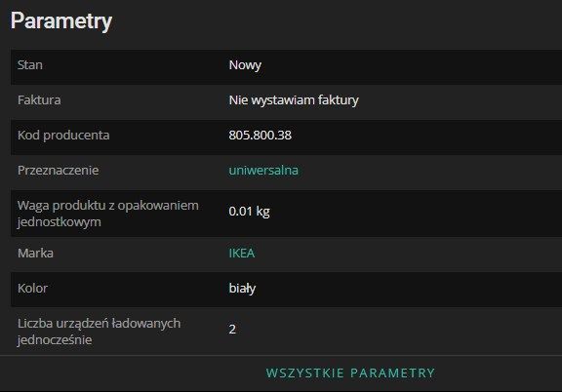Select the value 2 for devices charged
The image size is (562, 392).
(x=232, y=329)
